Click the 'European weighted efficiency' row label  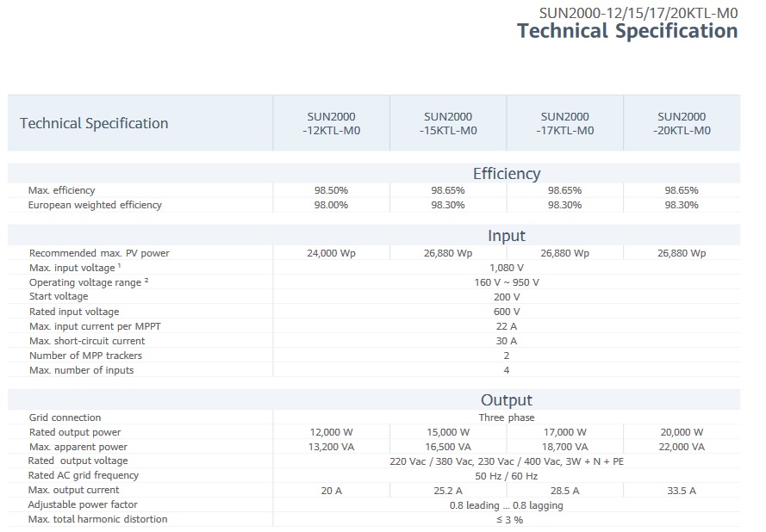pos(95,205)
